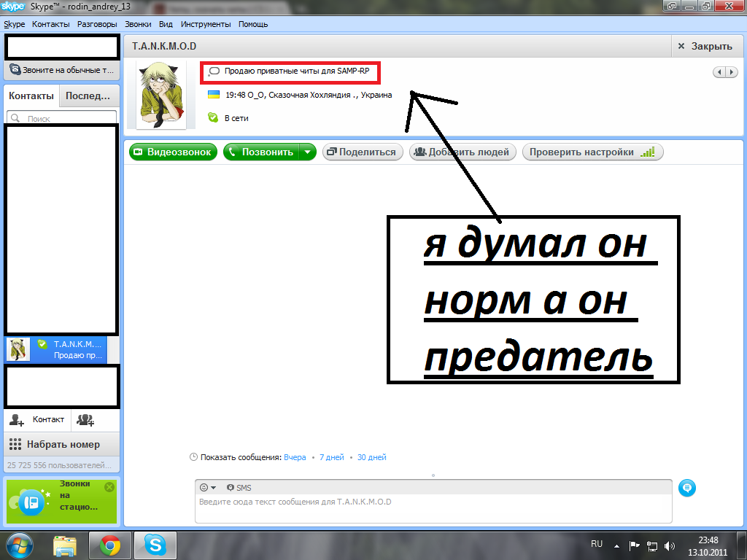Screen dimensions: 747x560
Task: Click the SMS mode toggle
Action: point(239,488)
